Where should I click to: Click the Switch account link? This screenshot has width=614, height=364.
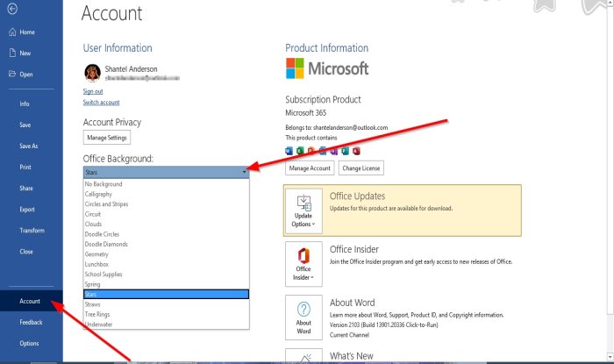coord(101,102)
